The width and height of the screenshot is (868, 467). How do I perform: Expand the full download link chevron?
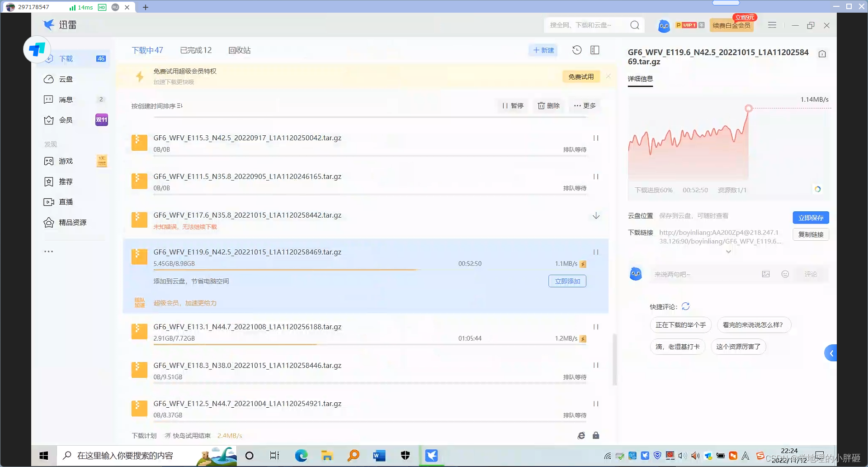click(x=728, y=252)
